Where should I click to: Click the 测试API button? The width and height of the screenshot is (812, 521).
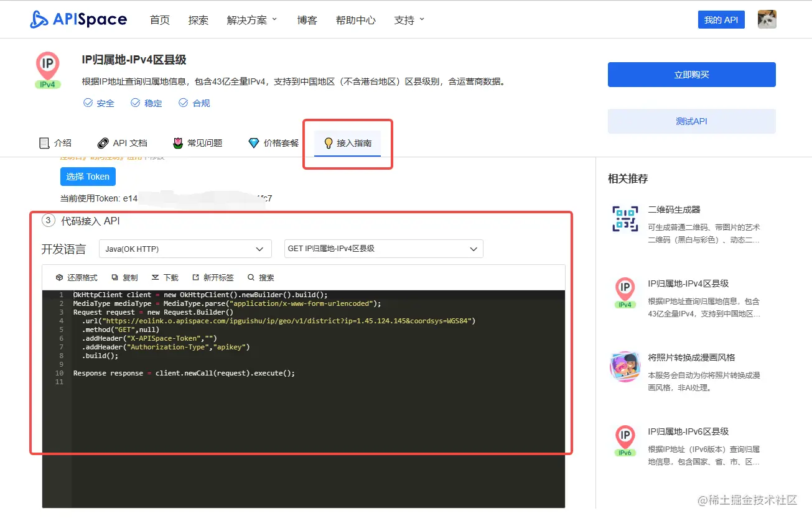tap(692, 121)
